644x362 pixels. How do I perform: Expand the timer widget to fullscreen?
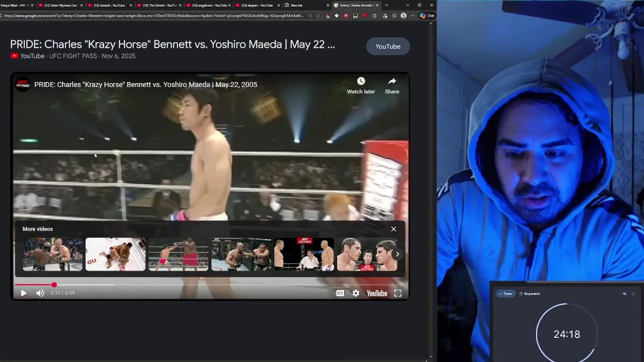point(633,294)
